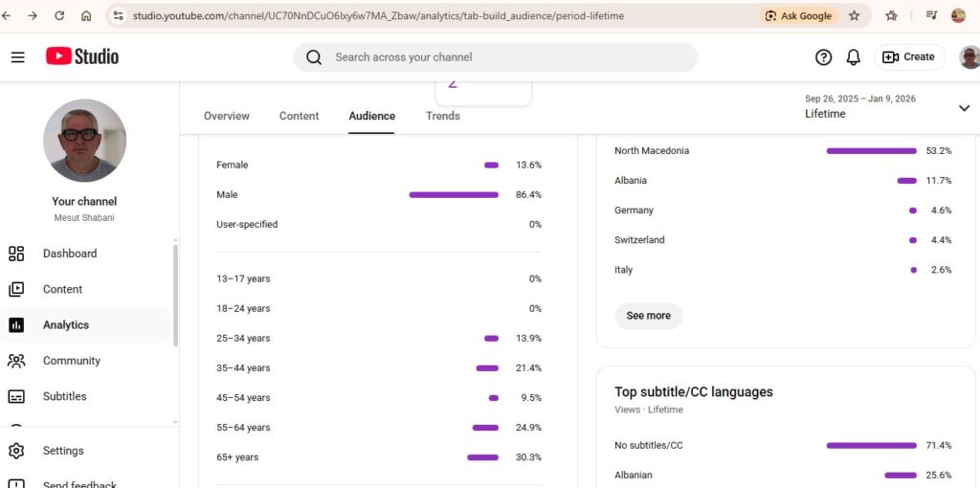Click the Dashboard sidebar icon
Viewport: 980px width, 488px height.
16,254
